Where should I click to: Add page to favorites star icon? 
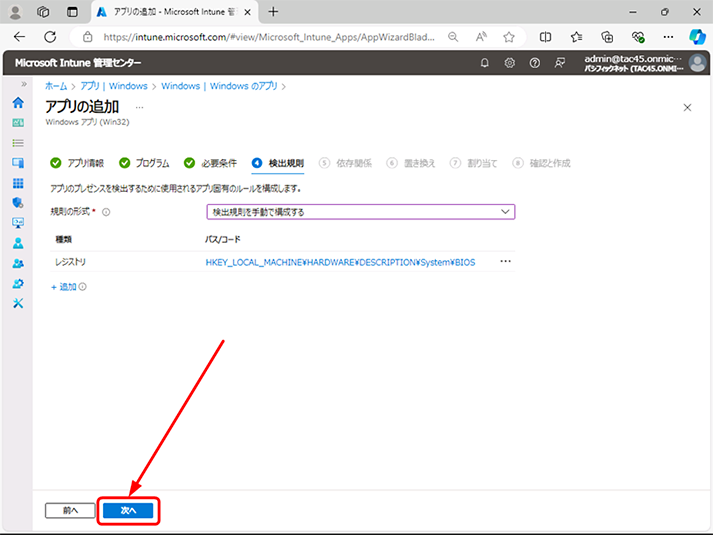[x=509, y=37]
